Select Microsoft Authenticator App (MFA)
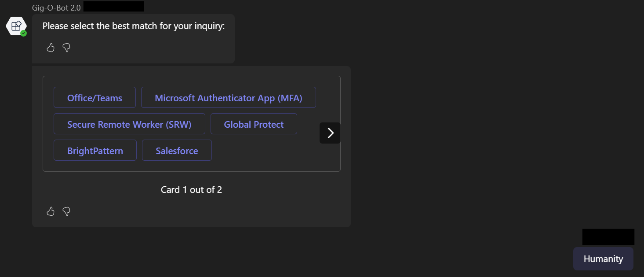Image resolution: width=644 pixels, height=277 pixels. (228, 98)
